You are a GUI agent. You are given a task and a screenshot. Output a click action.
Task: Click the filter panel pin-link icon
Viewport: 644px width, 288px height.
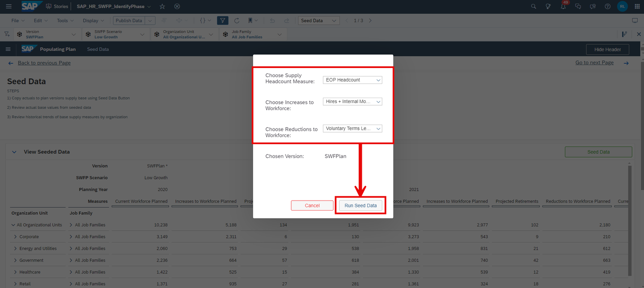pyautogui.click(x=624, y=34)
